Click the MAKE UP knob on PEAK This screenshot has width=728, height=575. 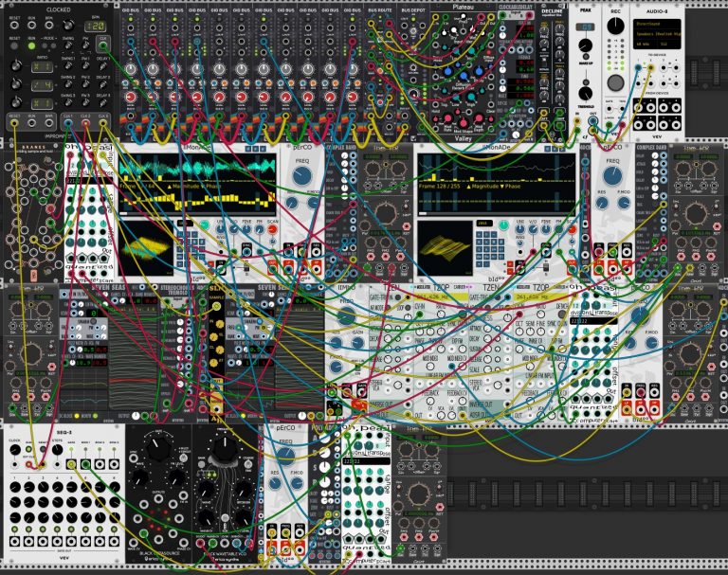click(586, 46)
